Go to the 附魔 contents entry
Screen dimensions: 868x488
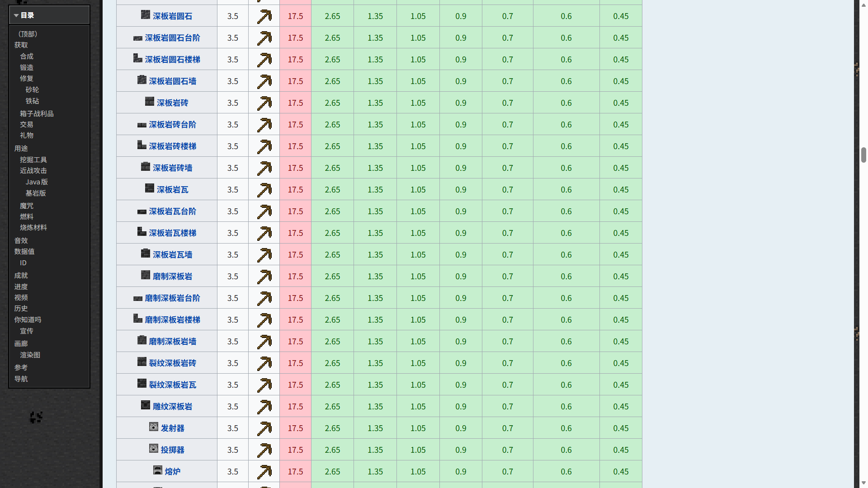pyautogui.click(x=26, y=206)
